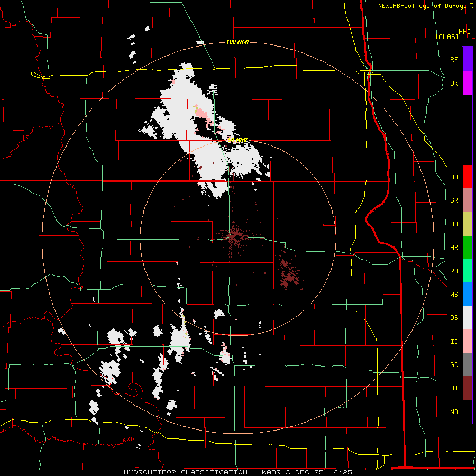This screenshot has height=476, width=476.
Task: Click the 100 NMI range ring label
Action: [x=237, y=42]
